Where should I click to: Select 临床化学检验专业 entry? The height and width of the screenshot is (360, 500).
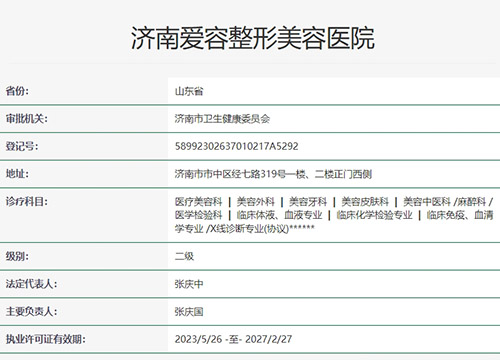tap(374, 215)
